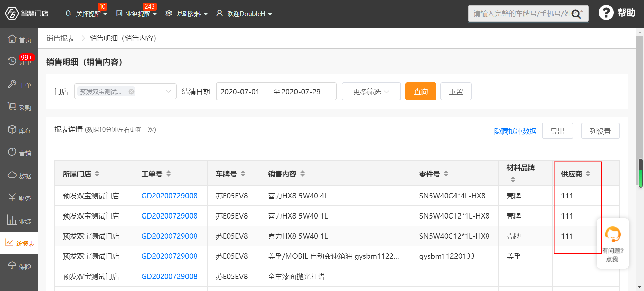Viewport: 644px width, 291px height.
Task: Sort by the 材料品牌 column
Action: pos(513,180)
